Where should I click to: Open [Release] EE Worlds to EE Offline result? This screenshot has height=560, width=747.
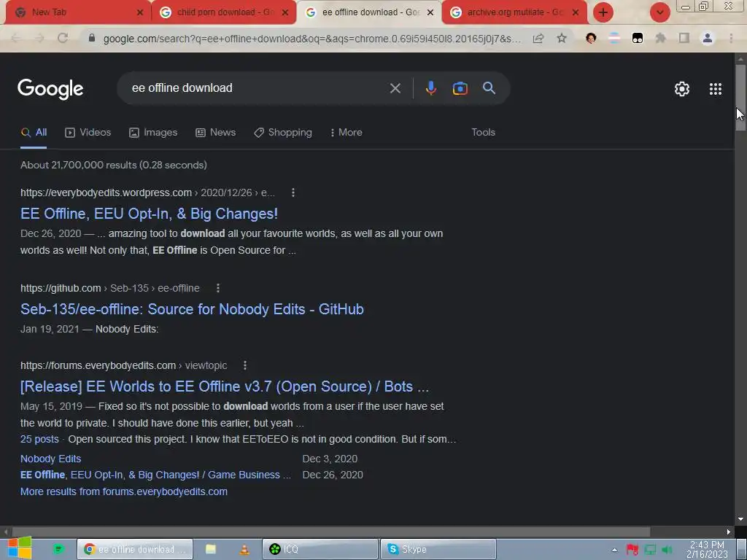(225, 386)
